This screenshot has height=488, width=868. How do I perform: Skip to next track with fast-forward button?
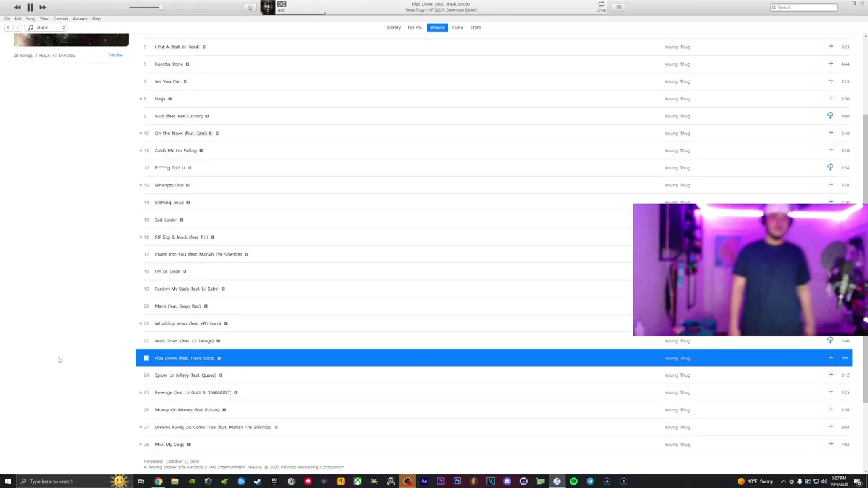tap(43, 7)
